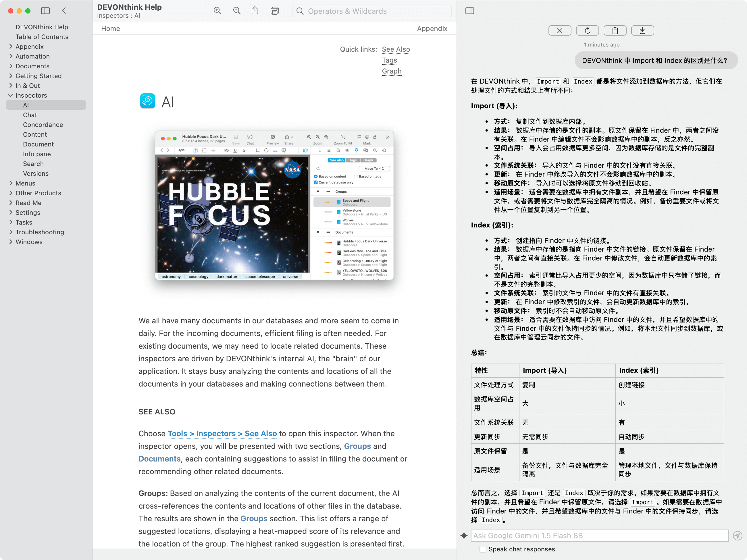Image resolution: width=747 pixels, height=560 pixels.
Task: Open the share icon in toolbar
Action: pyautogui.click(x=255, y=11)
